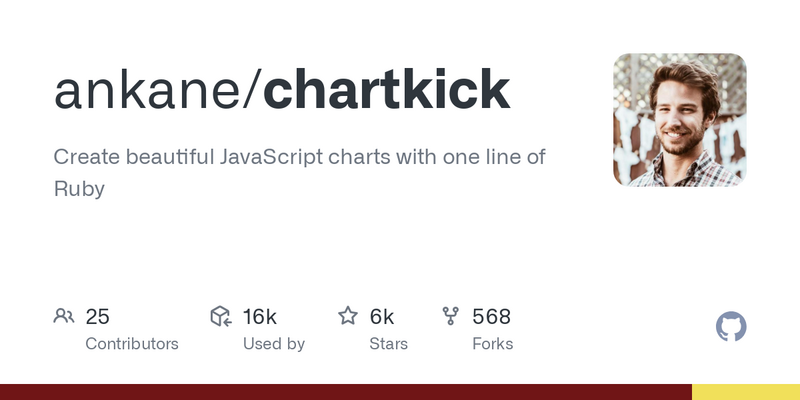Select the 568 forks count
The image size is (800, 400).
point(491,317)
